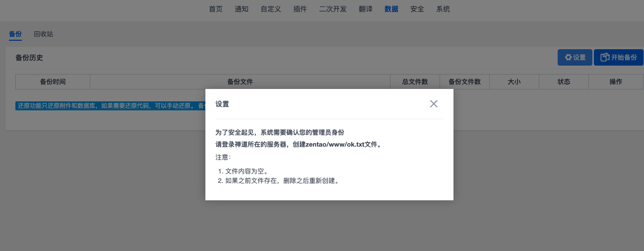Go to the 通知 menu
The width and height of the screenshot is (644, 251).
242,9
